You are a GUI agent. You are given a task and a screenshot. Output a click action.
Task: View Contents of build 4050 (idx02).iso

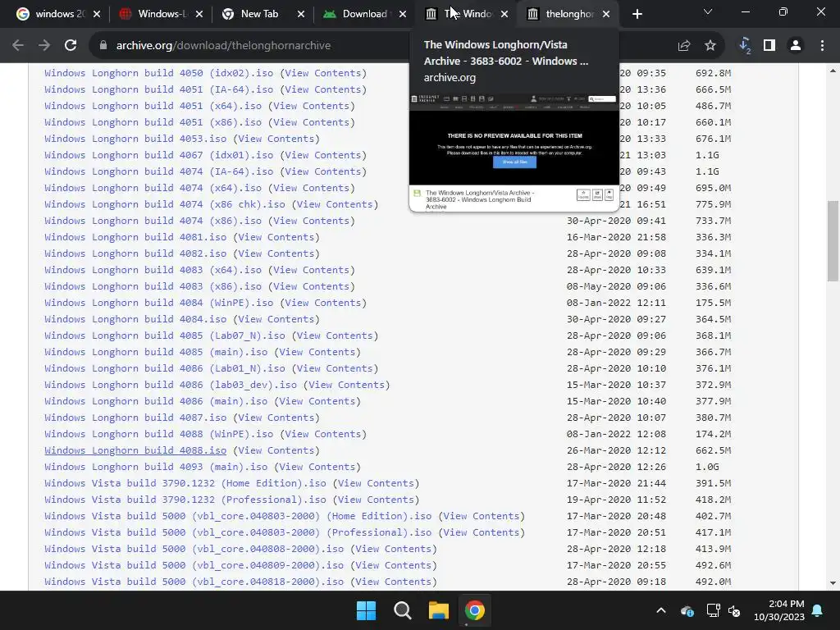click(x=323, y=73)
